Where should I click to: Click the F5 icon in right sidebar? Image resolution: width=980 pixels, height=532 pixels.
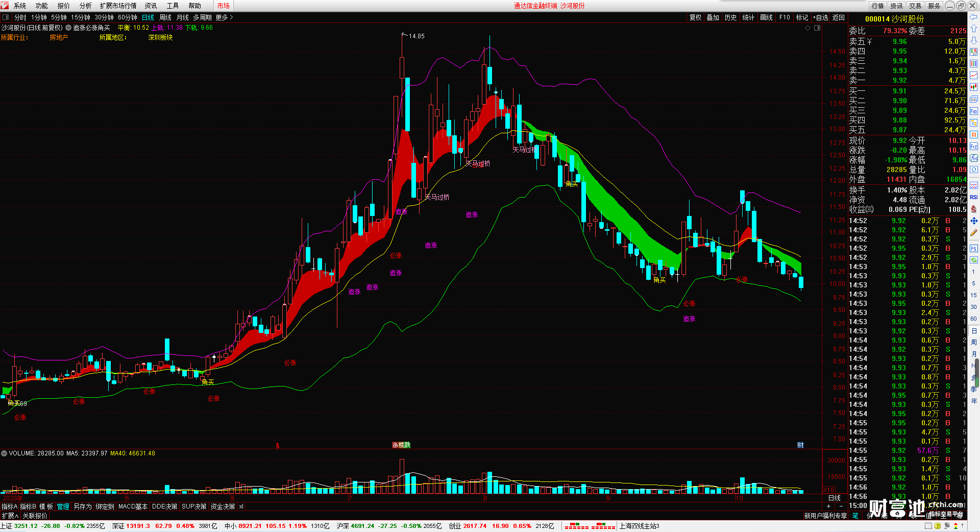pos(974,248)
